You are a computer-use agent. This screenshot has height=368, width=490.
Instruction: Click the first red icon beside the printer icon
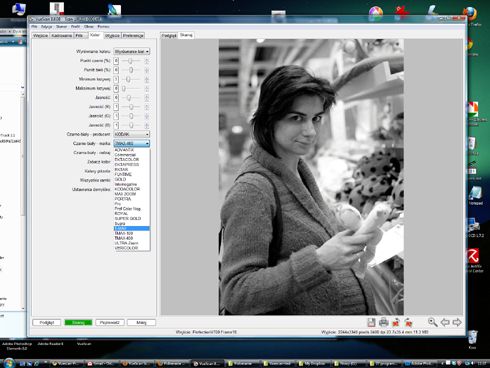396,322
